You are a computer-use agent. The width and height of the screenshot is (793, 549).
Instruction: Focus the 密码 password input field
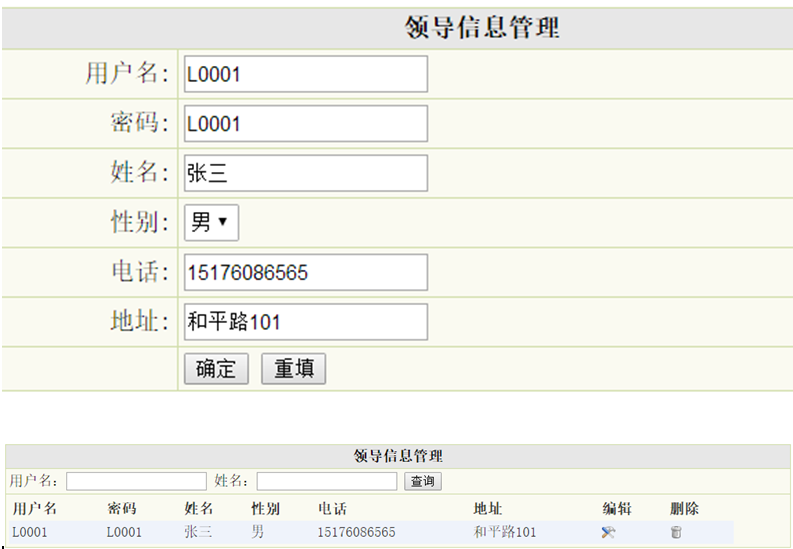[306, 124]
